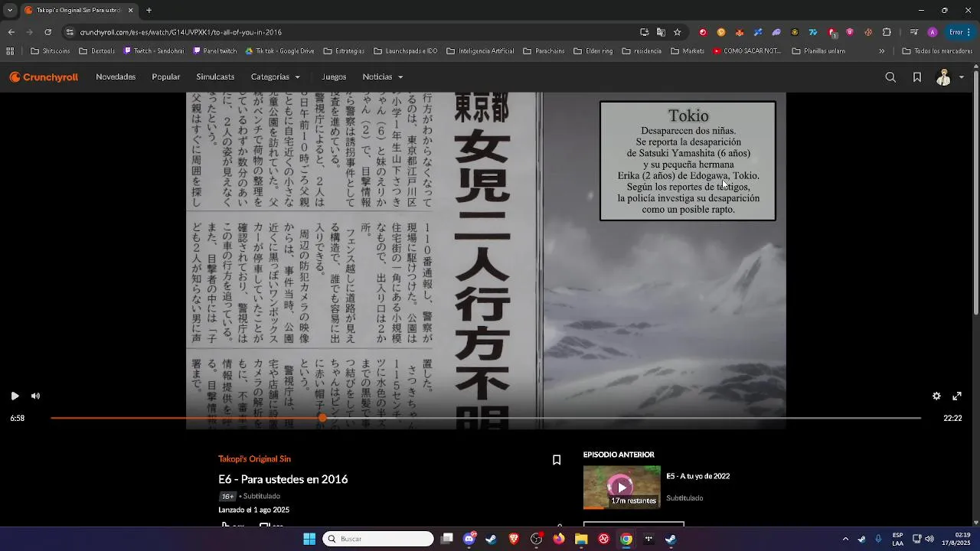Open the Inteligencia Artificial bookmark folder
The width and height of the screenshot is (980, 551).
[480, 51]
